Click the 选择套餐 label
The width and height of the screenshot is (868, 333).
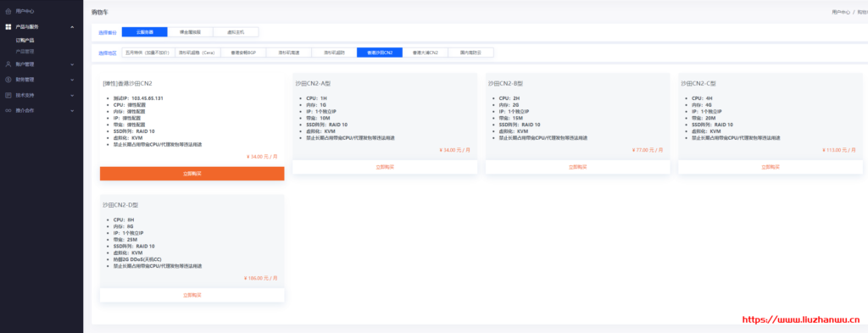pos(108,33)
